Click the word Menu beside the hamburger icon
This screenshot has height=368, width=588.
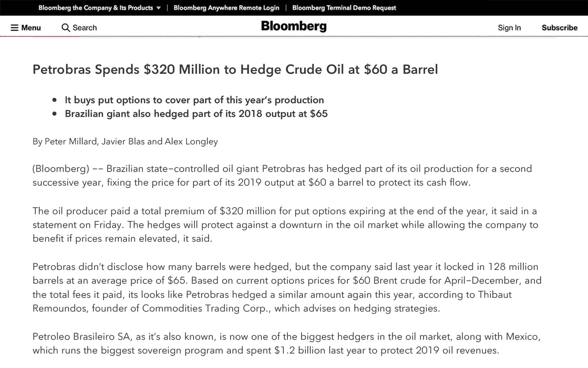31,27
